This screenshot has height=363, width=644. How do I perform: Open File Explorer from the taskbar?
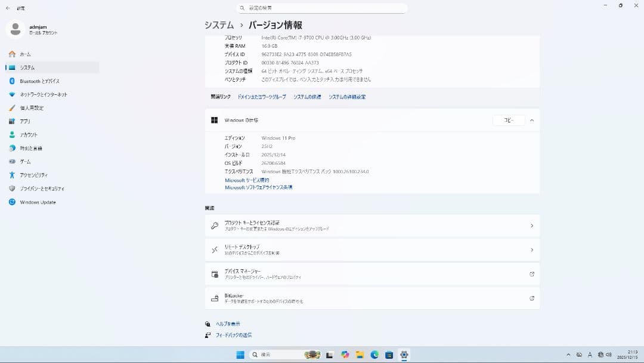(359, 355)
